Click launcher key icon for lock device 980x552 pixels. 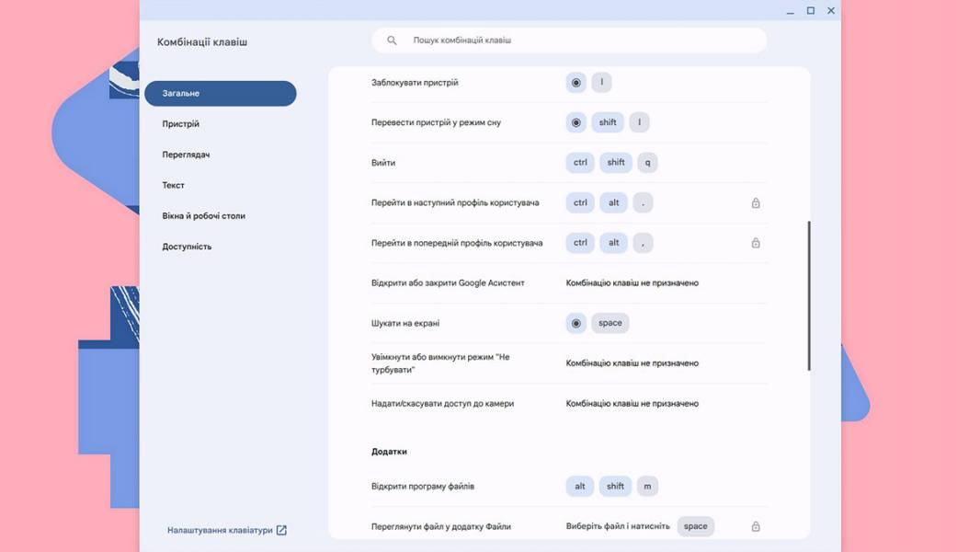coord(576,83)
